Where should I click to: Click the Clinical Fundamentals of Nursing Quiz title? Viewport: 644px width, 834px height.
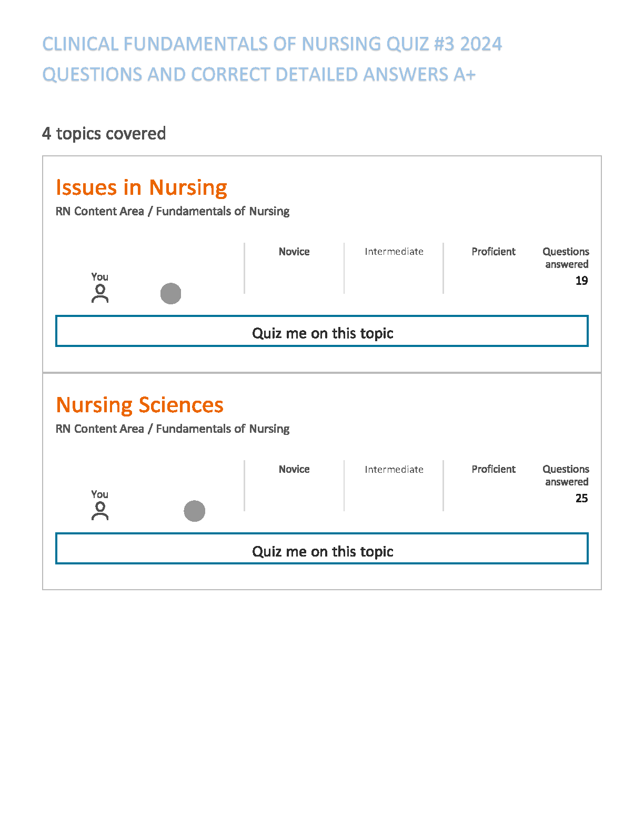coord(272,59)
